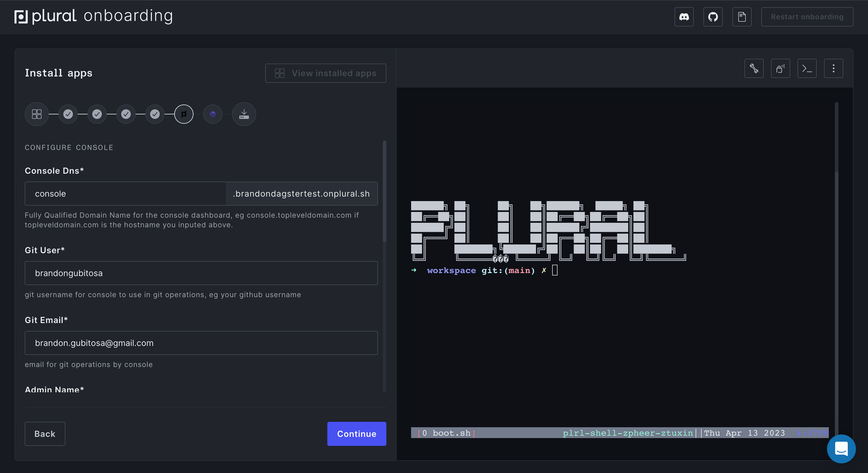Click View installed apps button

coord(325,73)
